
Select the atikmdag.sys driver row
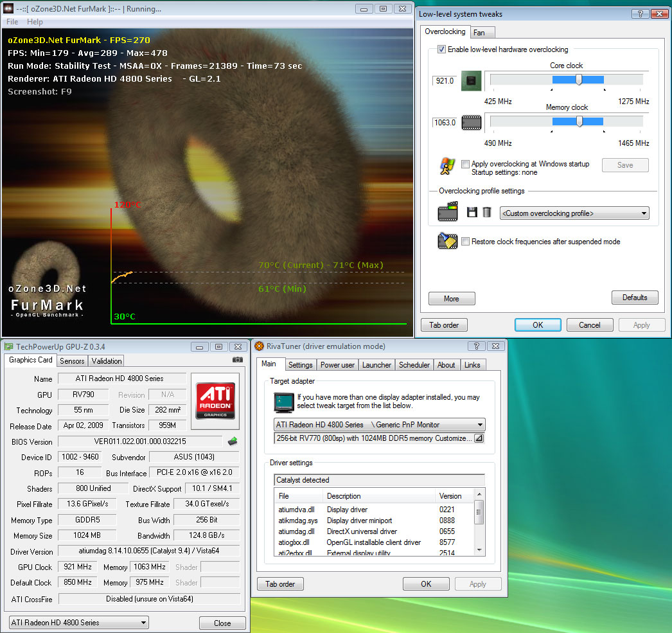[374, 521]
